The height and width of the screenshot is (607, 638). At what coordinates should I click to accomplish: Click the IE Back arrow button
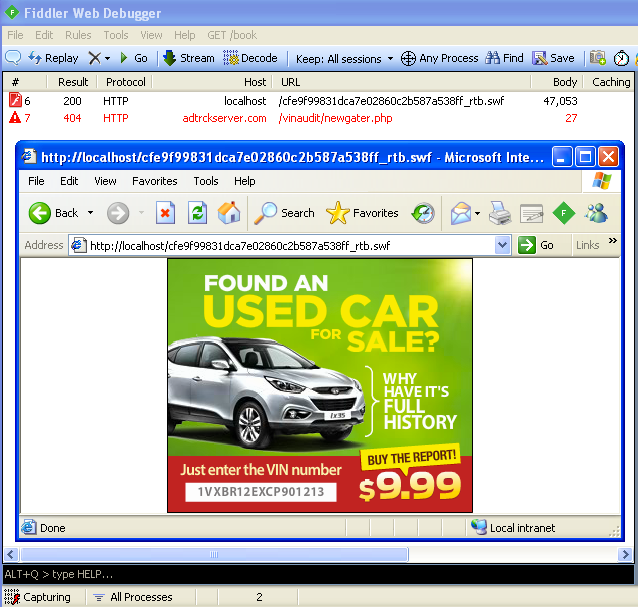click(39, 213)
